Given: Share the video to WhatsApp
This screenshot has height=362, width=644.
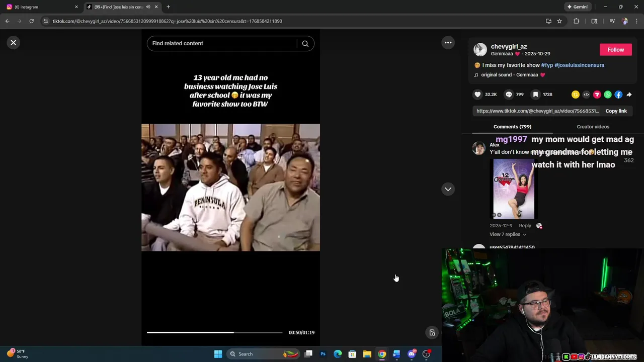Looking at the screenshot, I should pyautogui.click(x=608, y=95).
